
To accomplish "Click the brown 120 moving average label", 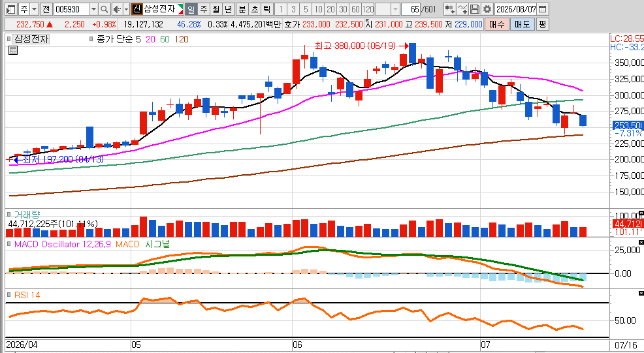I will [181, 39].
